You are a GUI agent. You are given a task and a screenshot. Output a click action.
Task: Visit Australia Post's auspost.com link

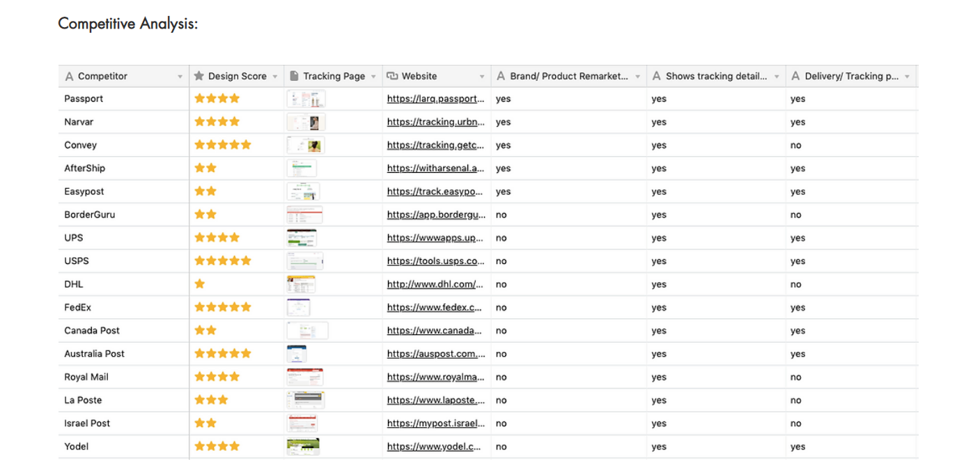[436, 354]
